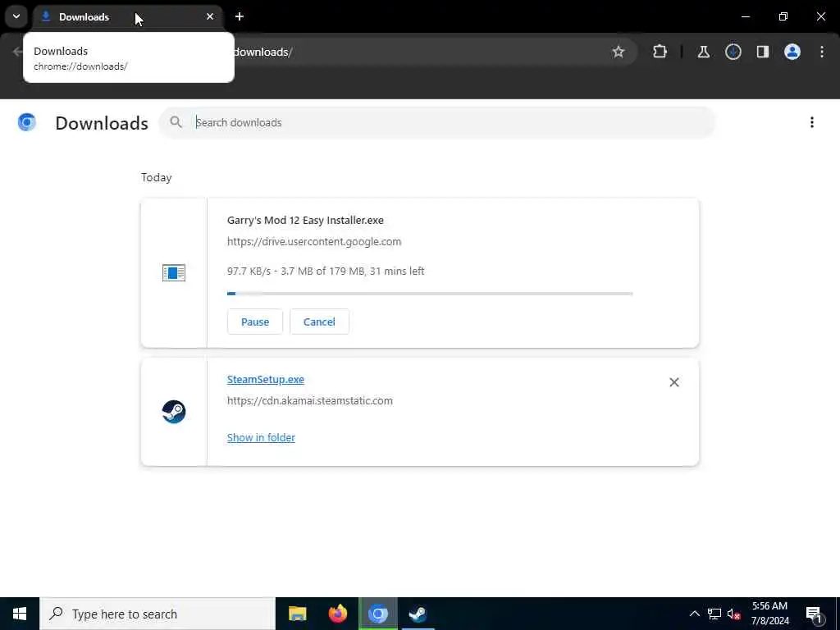Screen dimensions: 840x630
Task: Click the Garry's Mod 12 Easy Installer.exe name
Action: 305,220
